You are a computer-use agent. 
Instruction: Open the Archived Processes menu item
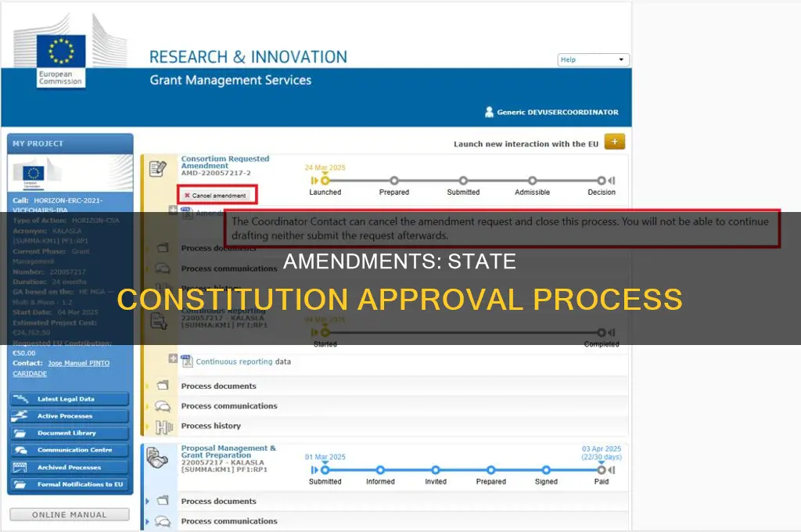pos(69,465)
